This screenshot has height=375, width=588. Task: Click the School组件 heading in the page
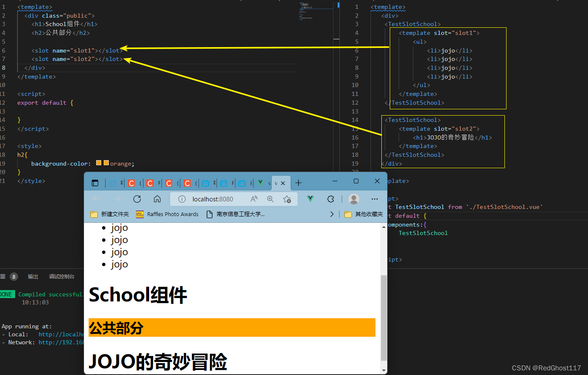(138, 295)
